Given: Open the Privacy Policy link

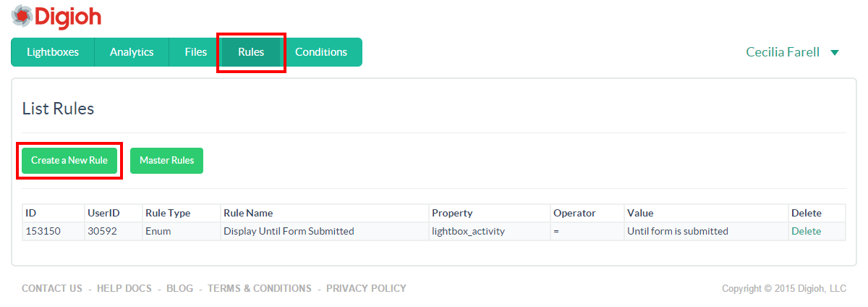Looking at the screenshot, I should (x=366, y=288).
